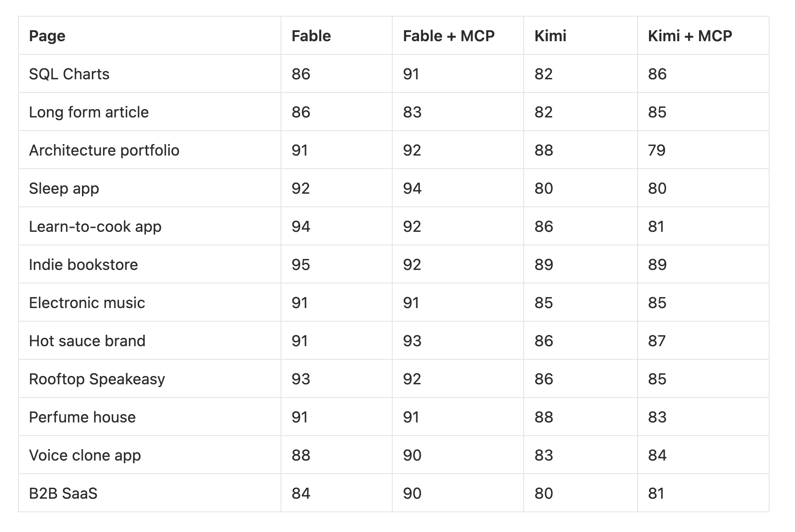Click the Fable + MCP column header
Image resolution: width=795 pixels, height=532 pixels.
pyautogui.click(x=449, y=36)
